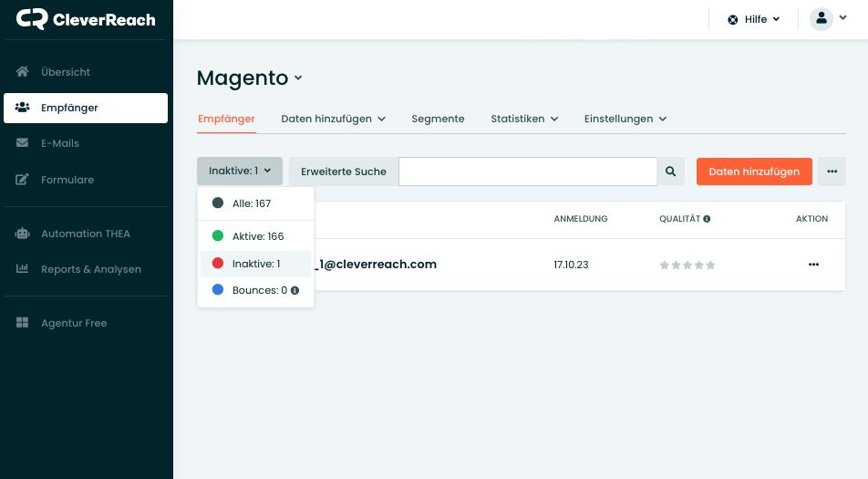The height and width of the screenshot is (479, 868).
Task: Click the AKTION column header
Action: point(812,219)
